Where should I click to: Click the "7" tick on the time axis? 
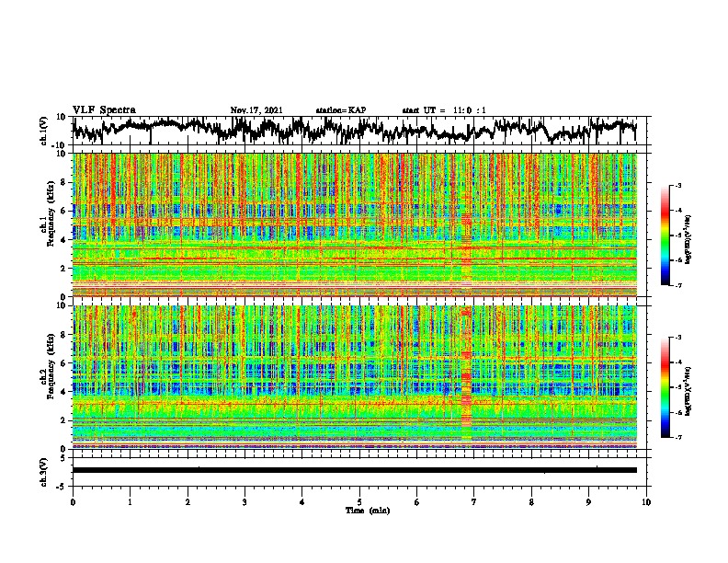coord(474,502)
